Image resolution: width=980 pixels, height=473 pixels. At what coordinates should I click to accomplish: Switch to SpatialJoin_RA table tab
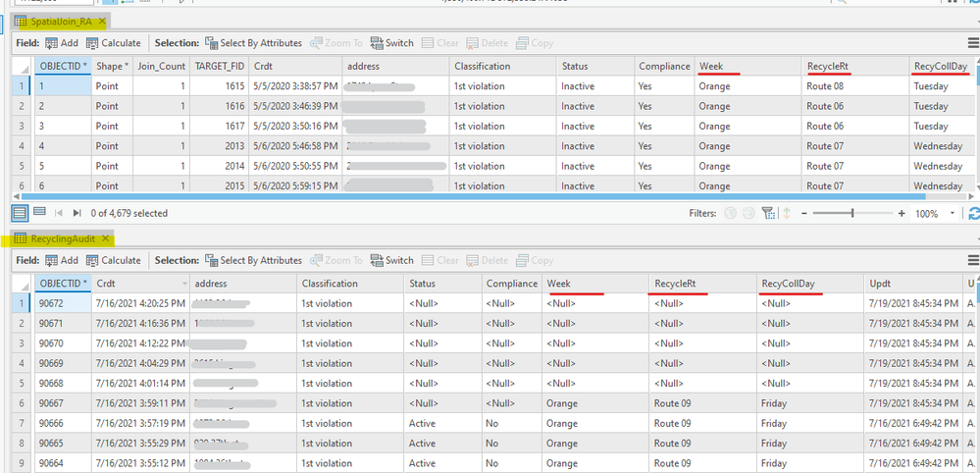coord(61,22)
